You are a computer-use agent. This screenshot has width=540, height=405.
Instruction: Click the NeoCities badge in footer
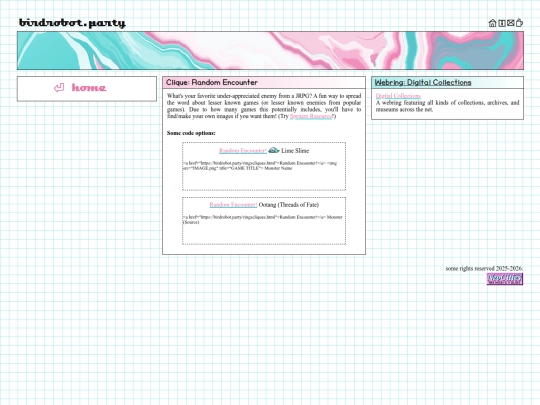[x=505, y=279]
